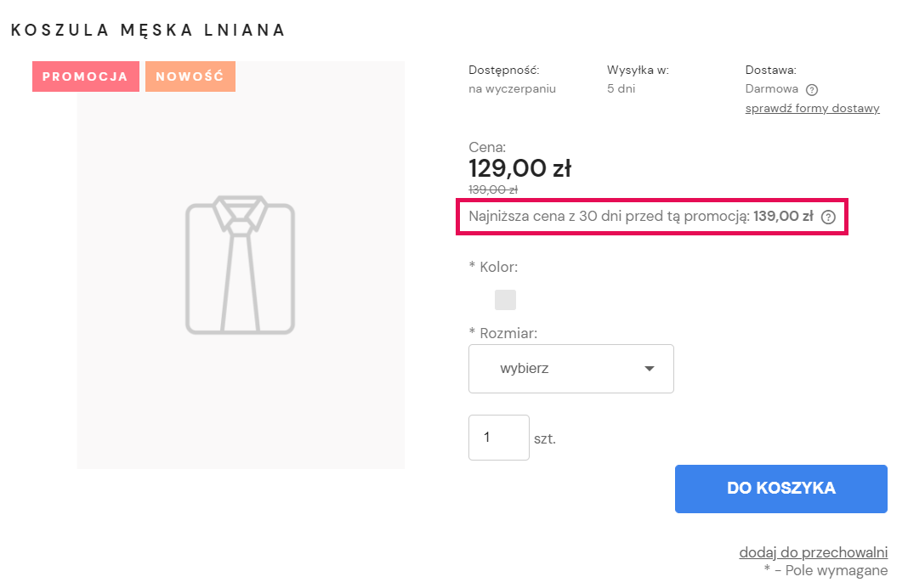Image resolution: width=908 pixels, height=588 pixels.
Task: Click the 'Pole wymagane' note
Action: [x=837, y=570]
